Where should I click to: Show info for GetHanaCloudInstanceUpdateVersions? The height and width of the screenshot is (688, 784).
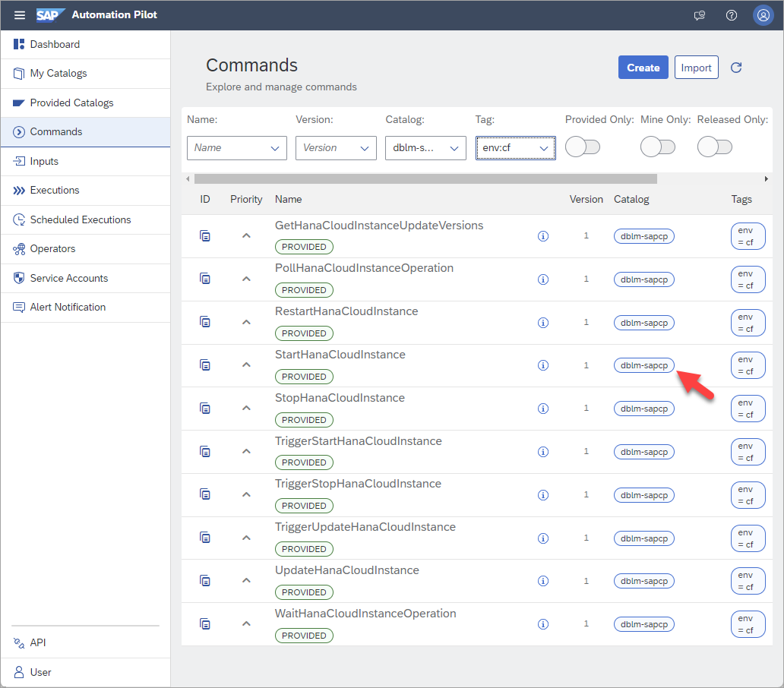tap(543, 236)
